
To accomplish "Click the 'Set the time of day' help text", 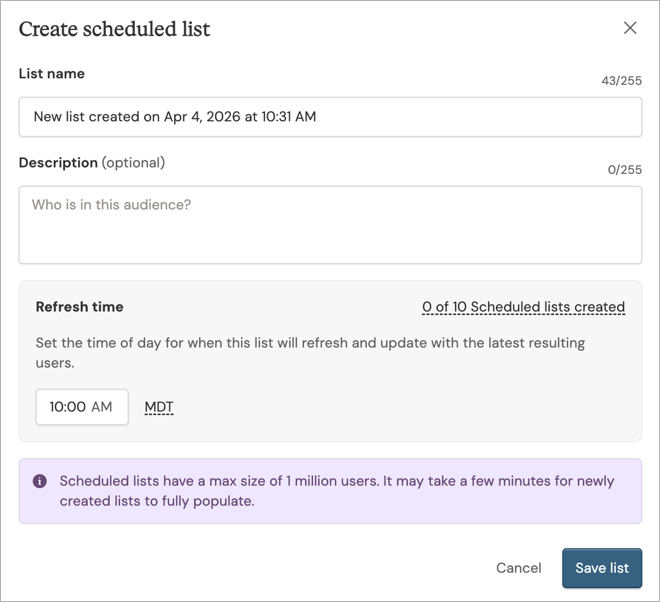I will (x=310, y=353).
